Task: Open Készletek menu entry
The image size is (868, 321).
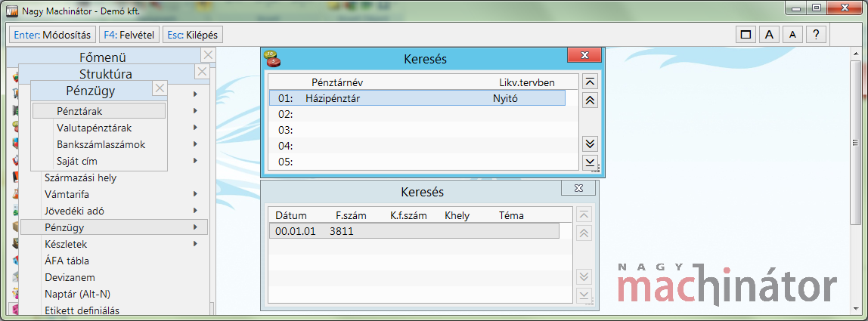Action: pos(66,244)
